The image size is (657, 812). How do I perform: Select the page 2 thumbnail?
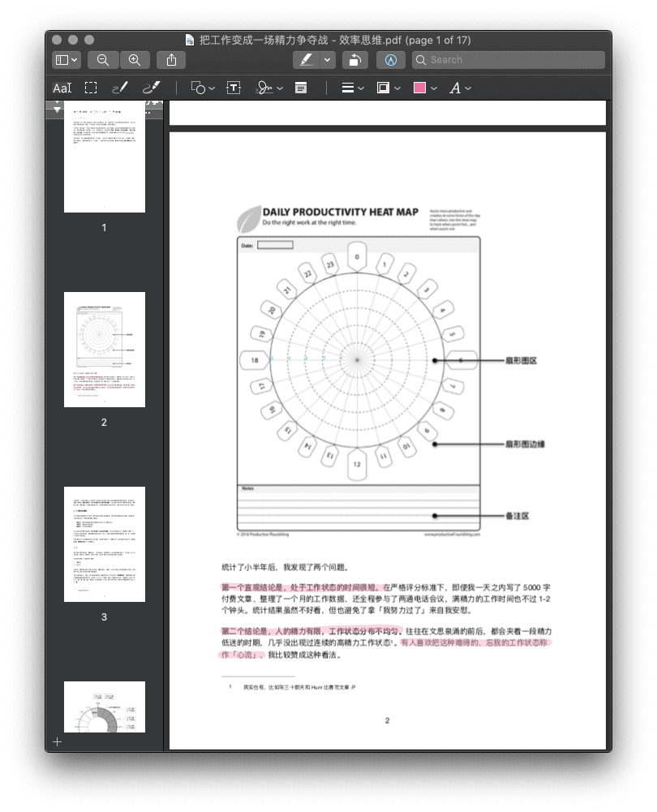click(x=105, y=350)
